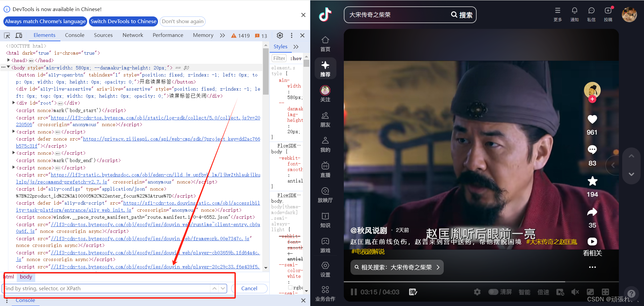Click the 搜索 search button
Screen dimensions: 644x306
[462, 15]
